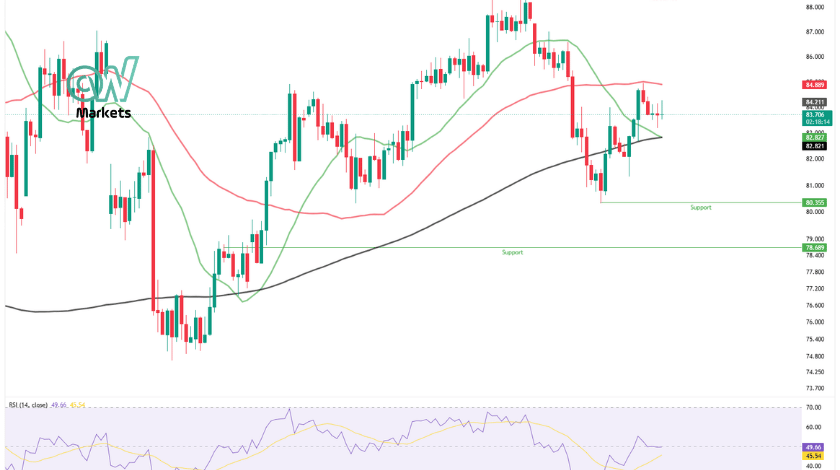Select the black 82.821 moving average tag
This screenshot has width=840, height=470.
[x=814, y=146]
